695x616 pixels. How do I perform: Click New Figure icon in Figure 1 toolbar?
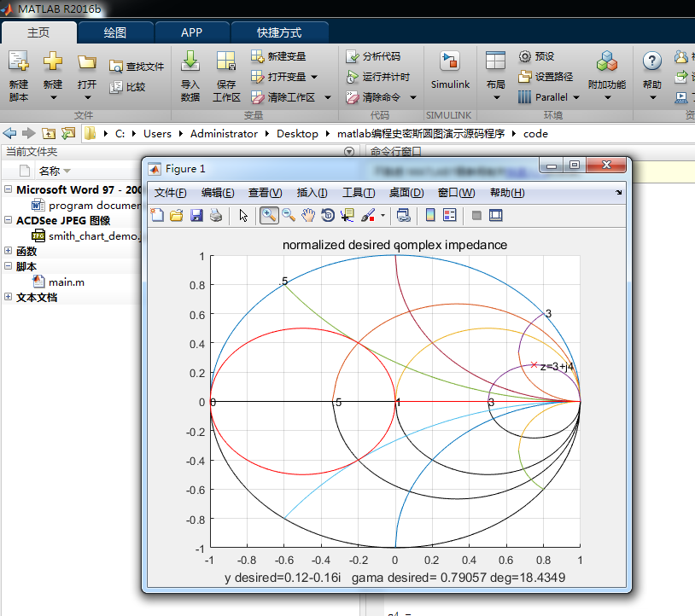(157, 216)
